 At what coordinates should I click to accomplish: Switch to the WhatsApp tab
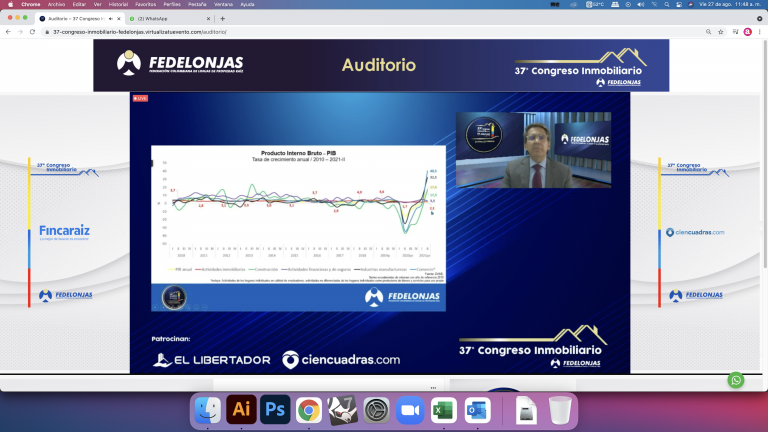(169, 19)
